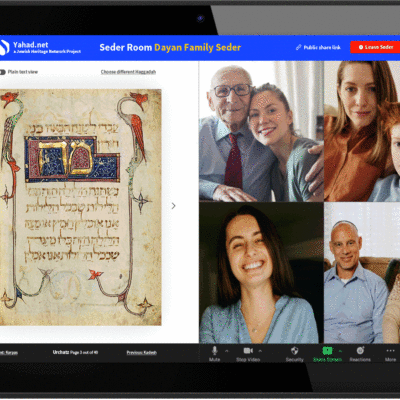
Task: Select the smiling woman in blue video tile
Action: pos(261,273)
